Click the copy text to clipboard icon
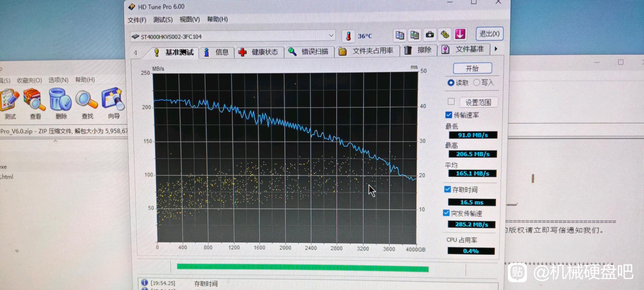The height and width of the screenshot is (290, 644). (400, 35)
